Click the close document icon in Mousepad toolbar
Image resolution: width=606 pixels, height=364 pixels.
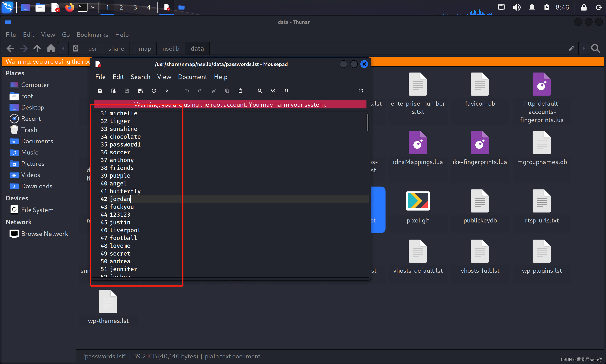(167, 90)
